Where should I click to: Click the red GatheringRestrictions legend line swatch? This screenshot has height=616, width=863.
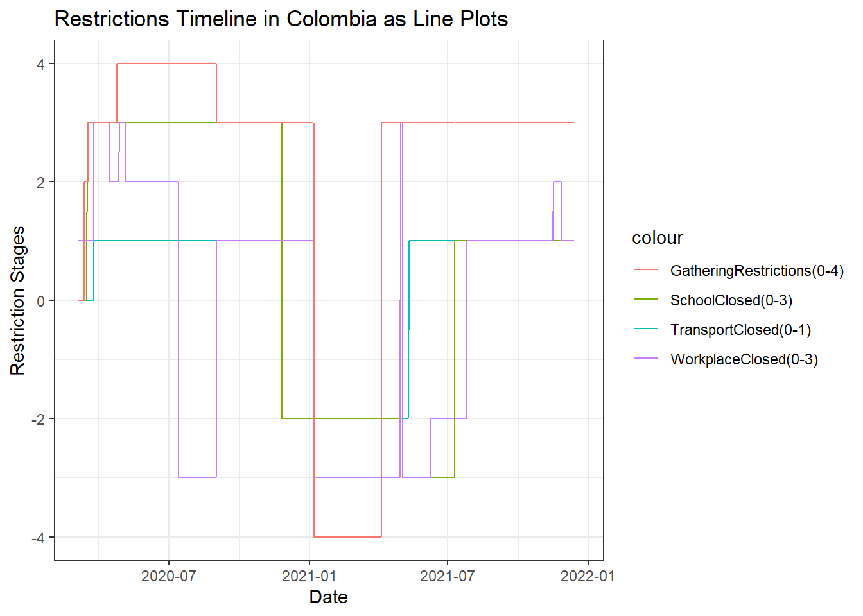[x=646, y=270]
